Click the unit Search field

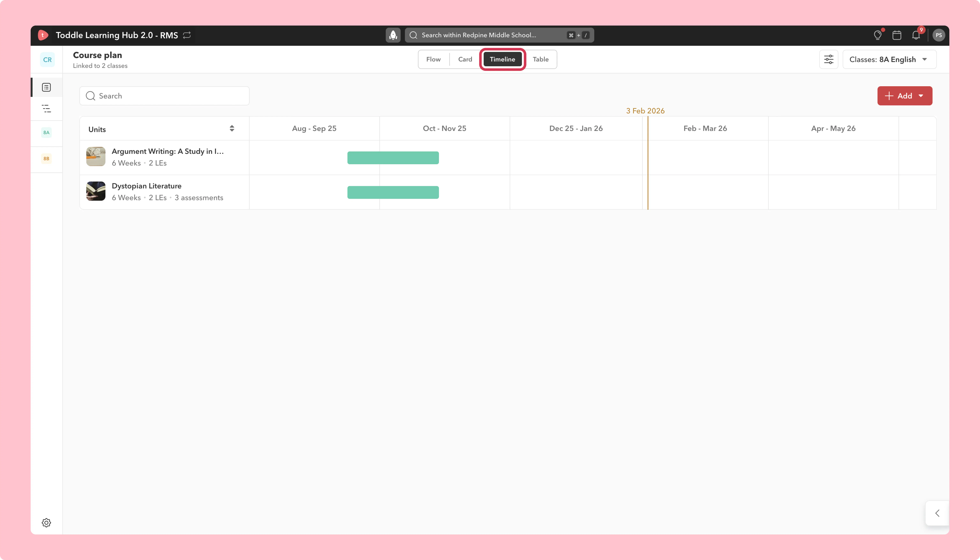164,96
